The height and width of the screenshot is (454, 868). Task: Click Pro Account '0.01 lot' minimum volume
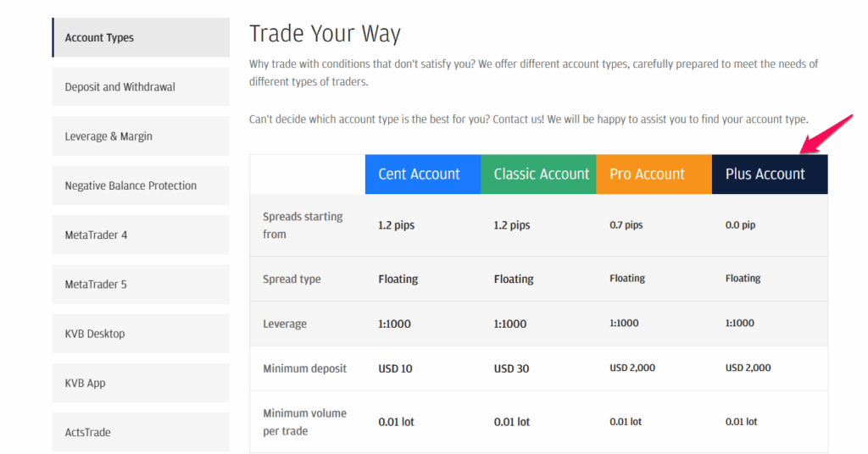(626, 421)
